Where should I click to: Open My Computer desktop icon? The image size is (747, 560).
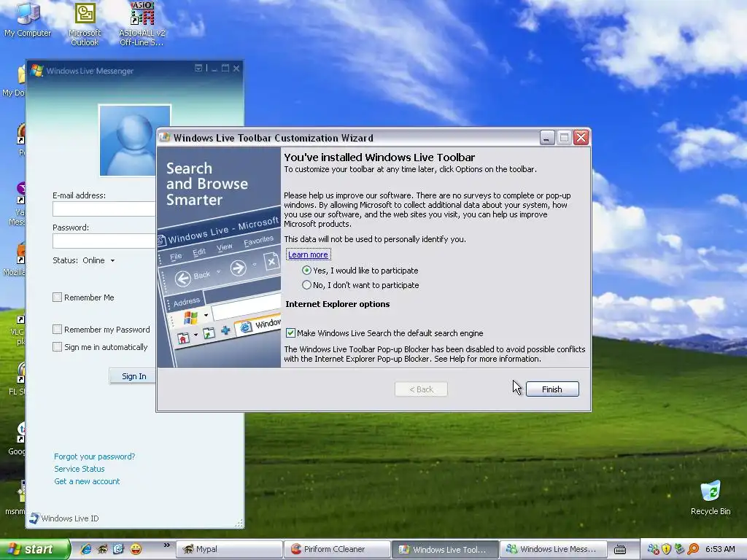pos(28,19)
